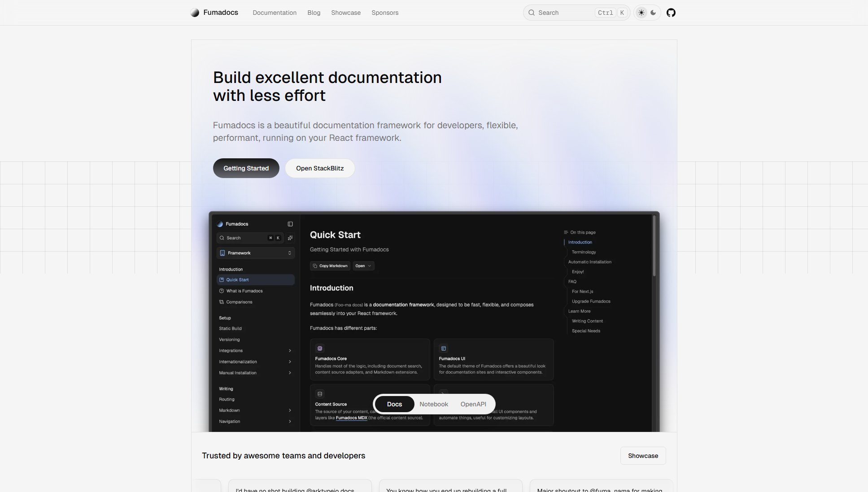Open the Blog nav link

(314, 13)
